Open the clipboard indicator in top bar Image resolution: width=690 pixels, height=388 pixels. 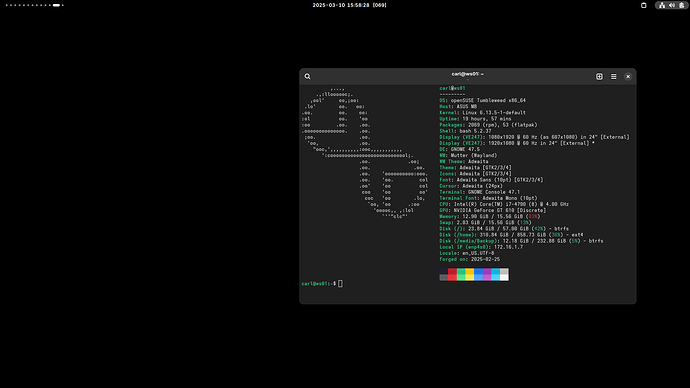click(643, 5)
